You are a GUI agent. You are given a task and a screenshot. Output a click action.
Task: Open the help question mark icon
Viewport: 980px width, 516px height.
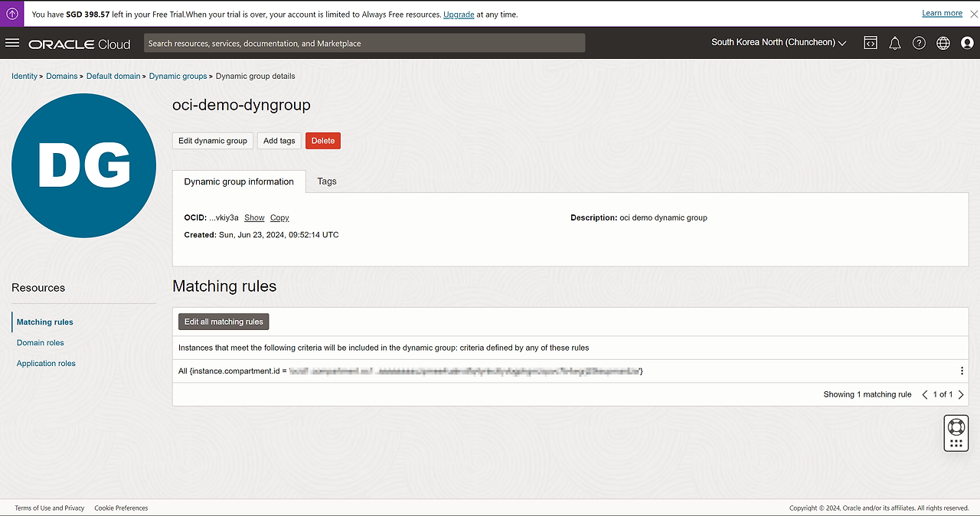coord(919,44)
